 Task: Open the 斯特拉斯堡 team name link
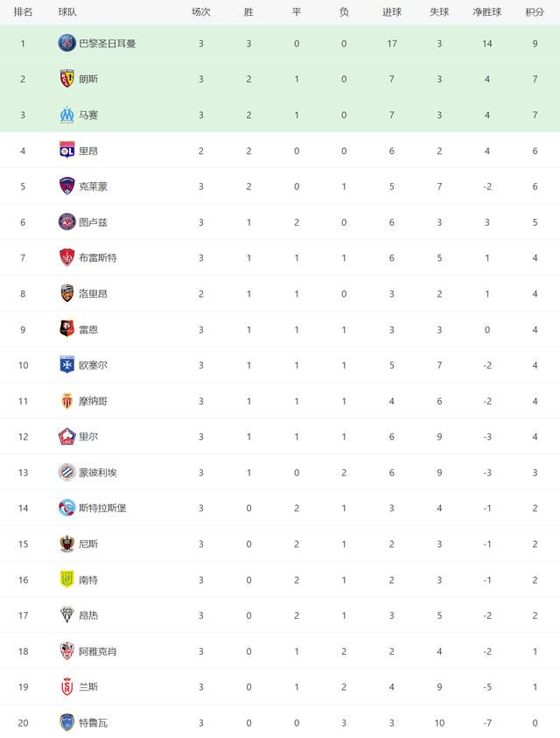pos(102,509)
